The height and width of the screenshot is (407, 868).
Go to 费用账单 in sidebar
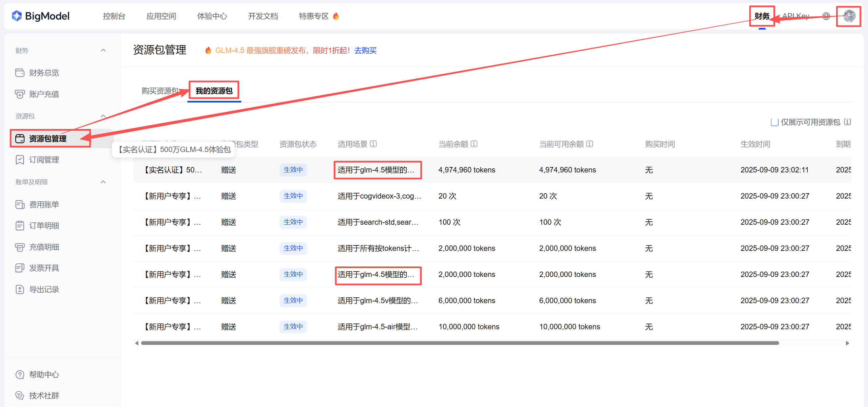coord(44,204)
